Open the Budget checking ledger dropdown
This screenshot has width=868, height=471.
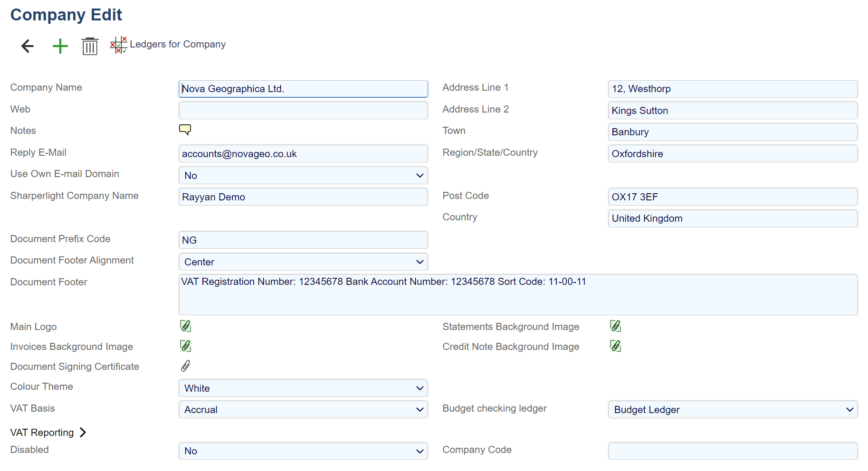pos(733,409)
